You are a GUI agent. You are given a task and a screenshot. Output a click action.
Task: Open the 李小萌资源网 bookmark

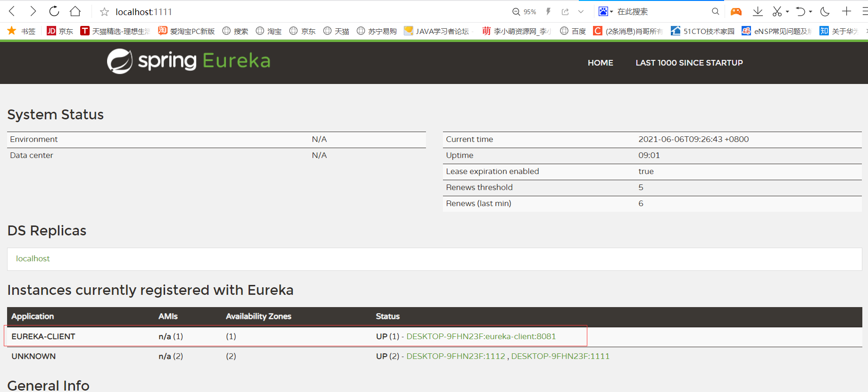point(517,31)
